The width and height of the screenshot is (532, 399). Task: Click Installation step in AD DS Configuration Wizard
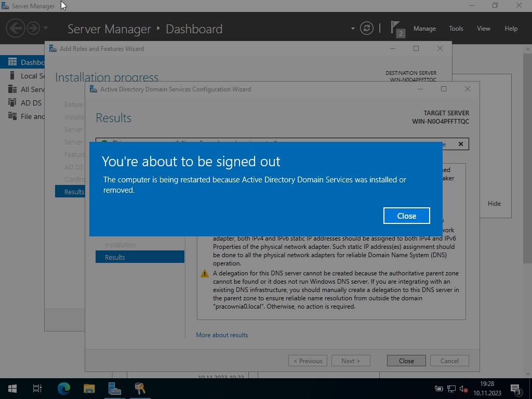click(120, 245)
